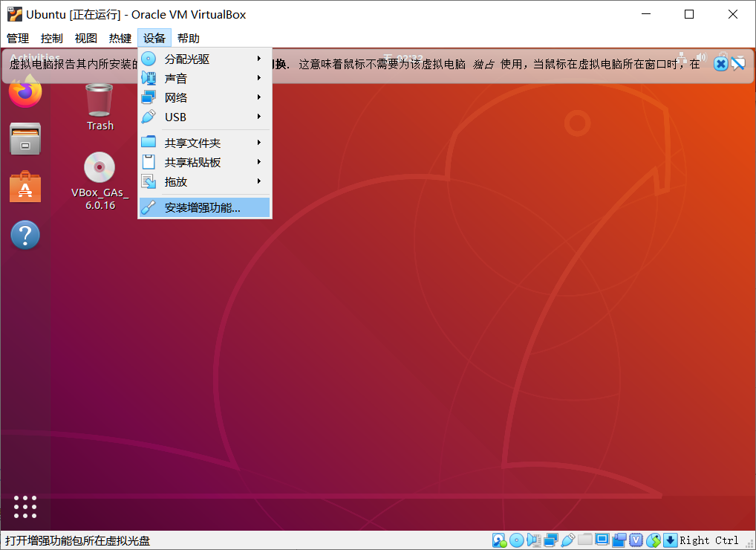Click the video recording status icon
The image size is (756, 550).
click(x=619, y=540)
